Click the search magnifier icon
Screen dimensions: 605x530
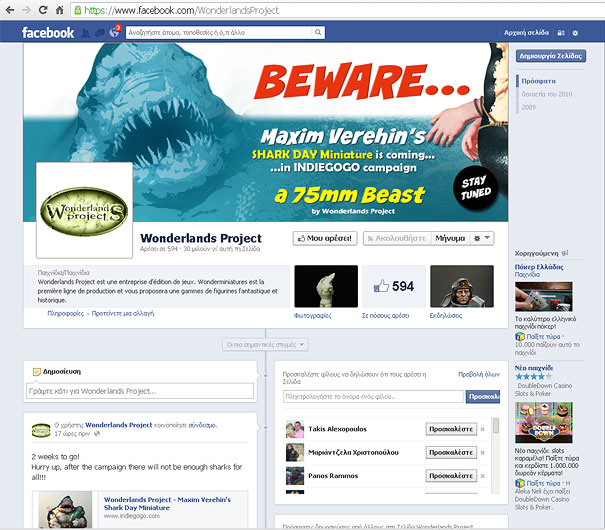(318, 32)
